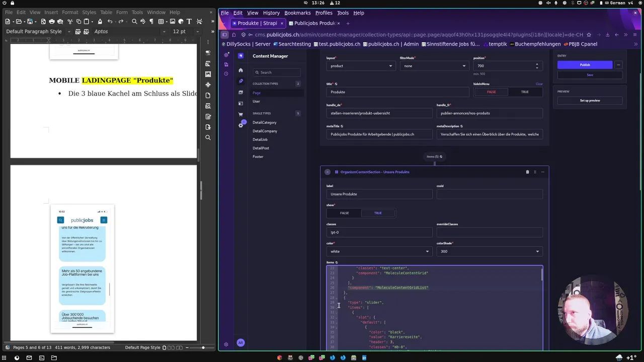Click the Insert image icon in Writer toolbar
This screenshot has width=644, height=362.
pos(173,22)
